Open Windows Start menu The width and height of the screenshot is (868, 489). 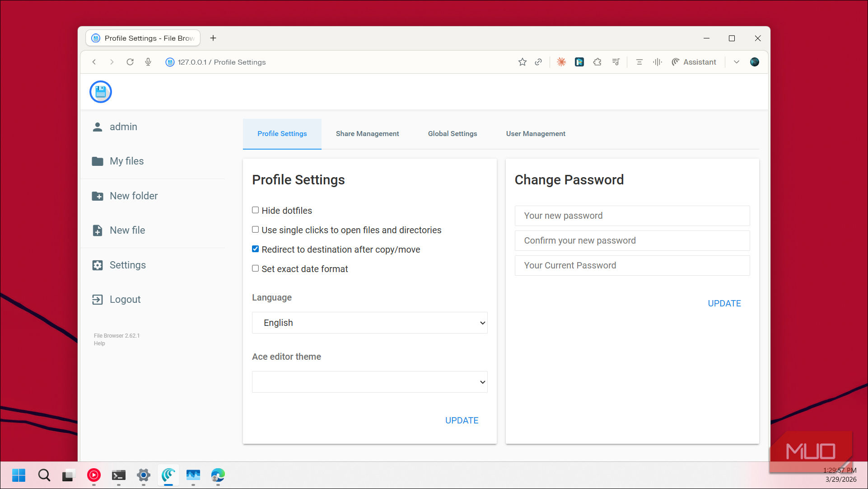[x=19, y=475]
